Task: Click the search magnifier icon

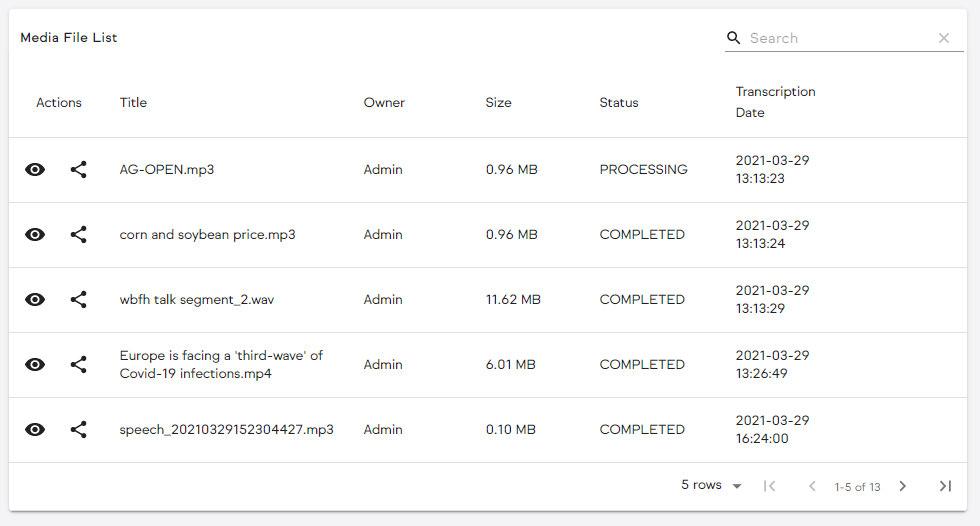Action: pyautogui.click(x=734, y=38)
